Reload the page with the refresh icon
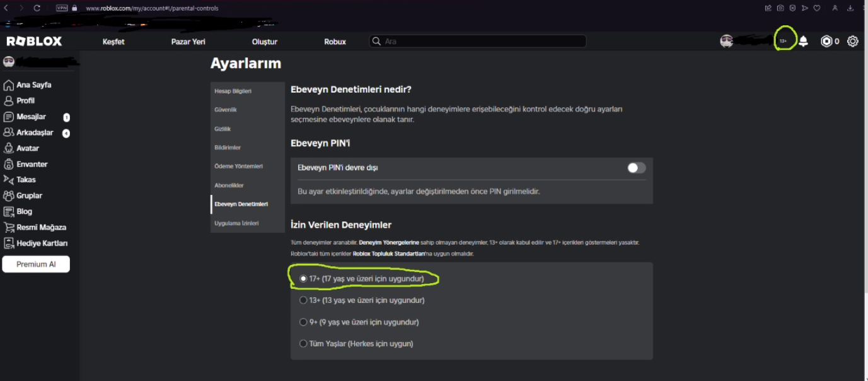The height and width of the screenshot is (381, 868). click(x=37, y=8)
